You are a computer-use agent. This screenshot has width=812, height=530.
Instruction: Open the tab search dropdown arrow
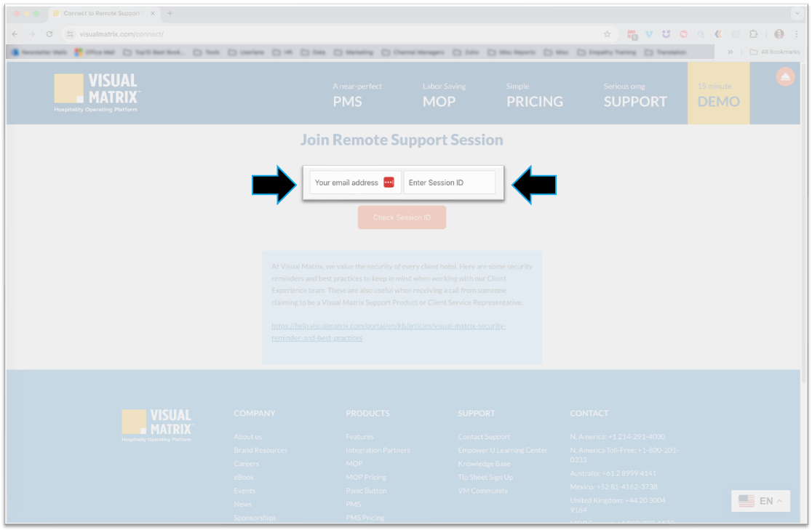pos(797,13)
